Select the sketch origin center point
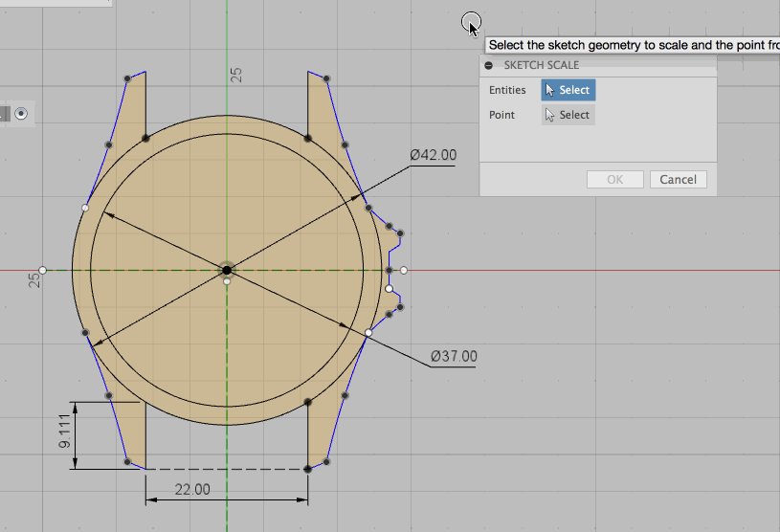Screen dimensions: 780x532 click(x=227, y=270)
